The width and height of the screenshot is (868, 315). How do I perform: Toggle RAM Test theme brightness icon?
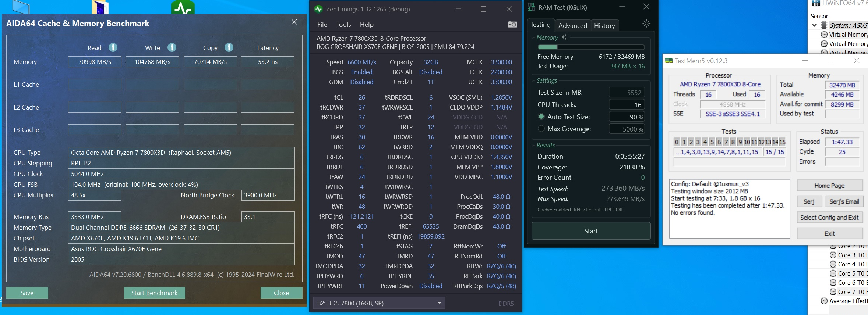point(646,24)
